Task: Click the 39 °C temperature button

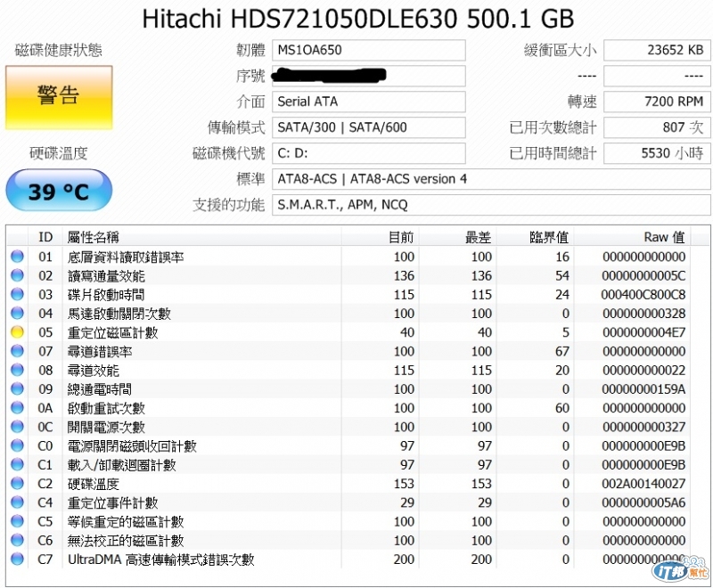Action: (59, 191)
